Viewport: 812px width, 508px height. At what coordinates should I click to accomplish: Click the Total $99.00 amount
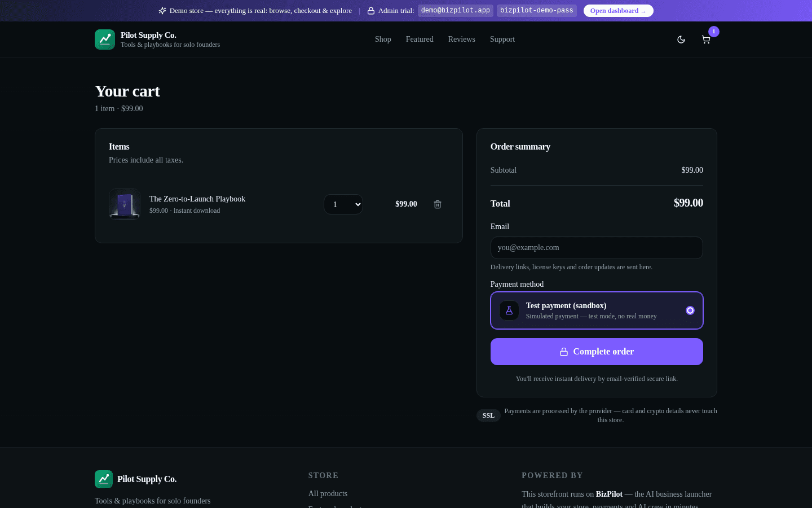(x=689, y=203)
